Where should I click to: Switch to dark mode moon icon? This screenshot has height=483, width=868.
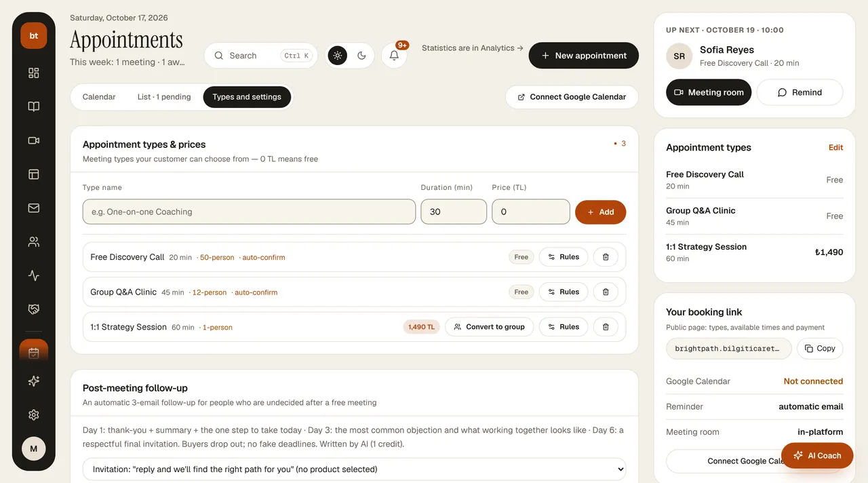point(362,56)
